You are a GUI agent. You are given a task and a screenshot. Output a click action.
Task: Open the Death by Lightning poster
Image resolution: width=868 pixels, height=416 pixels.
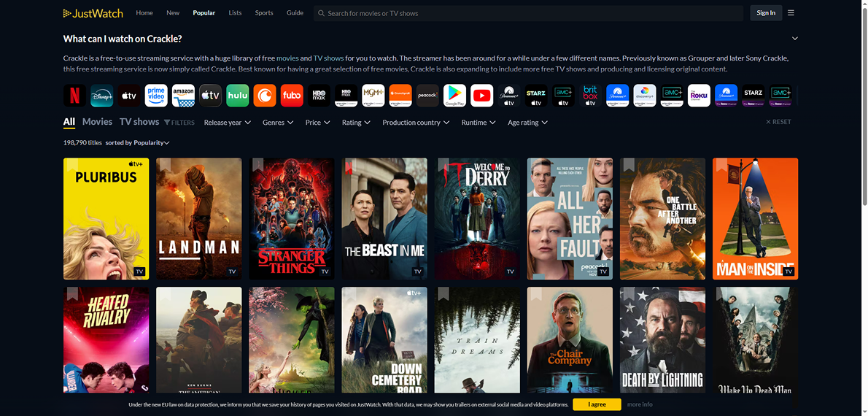point(662,340)
